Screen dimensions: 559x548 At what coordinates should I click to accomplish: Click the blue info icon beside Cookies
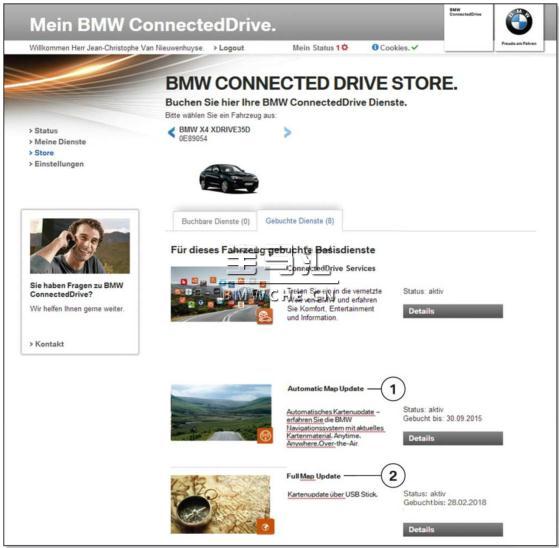pyautogui.click(x=375, y=47)
